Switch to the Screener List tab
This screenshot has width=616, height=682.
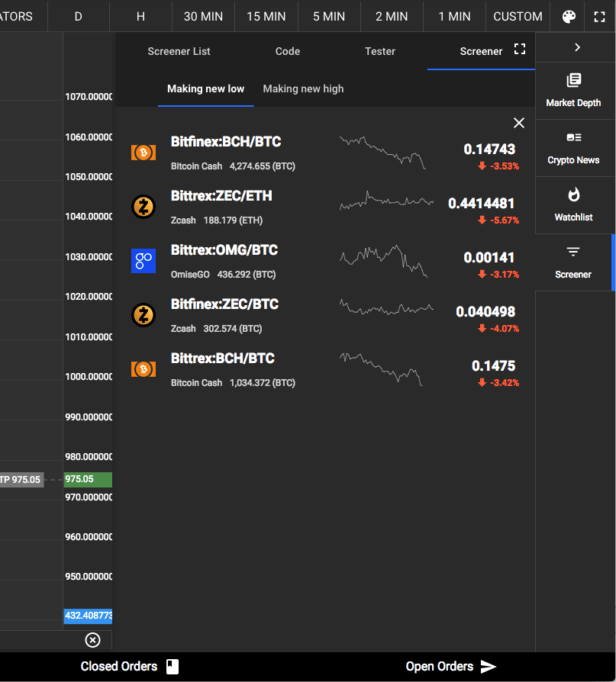[x=179, y=51]
